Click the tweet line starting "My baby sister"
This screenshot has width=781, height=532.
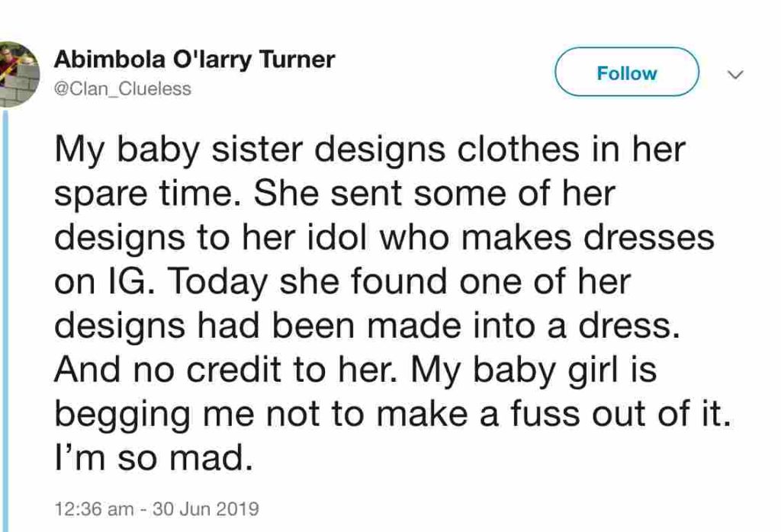click(370, 149)
